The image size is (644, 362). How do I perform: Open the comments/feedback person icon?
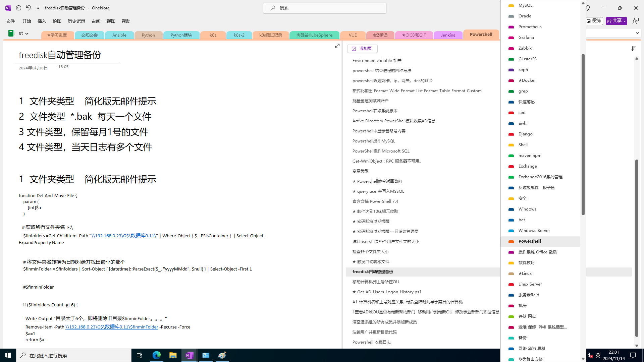pos(635,21)
